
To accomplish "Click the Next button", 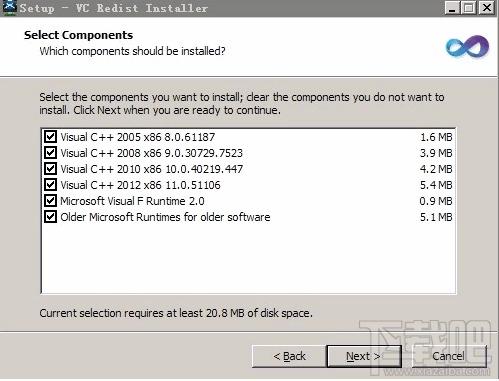I will (x=364, y=356).
